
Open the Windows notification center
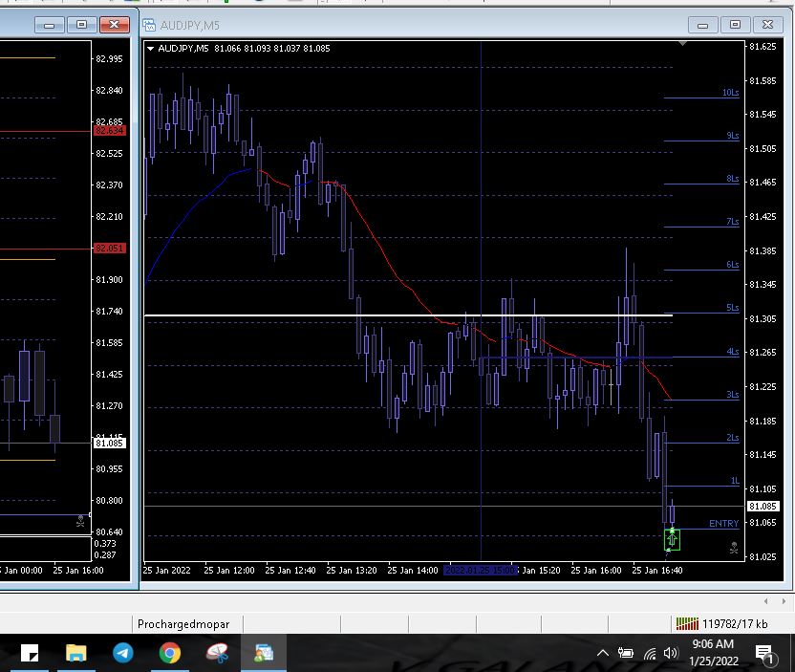pos(764,653)
